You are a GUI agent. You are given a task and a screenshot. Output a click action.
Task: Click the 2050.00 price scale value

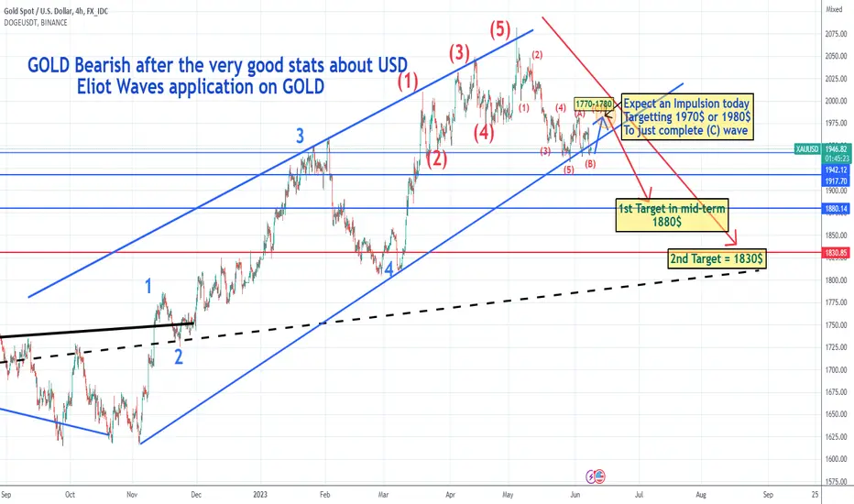click(x=836, y=56)
